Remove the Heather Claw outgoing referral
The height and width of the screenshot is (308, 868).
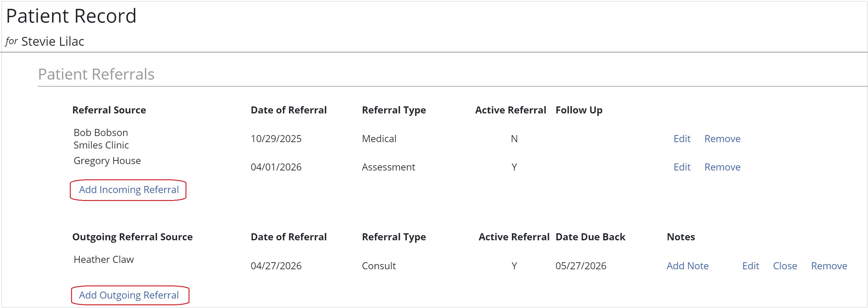pyautogui.click(x=829, y=266)
